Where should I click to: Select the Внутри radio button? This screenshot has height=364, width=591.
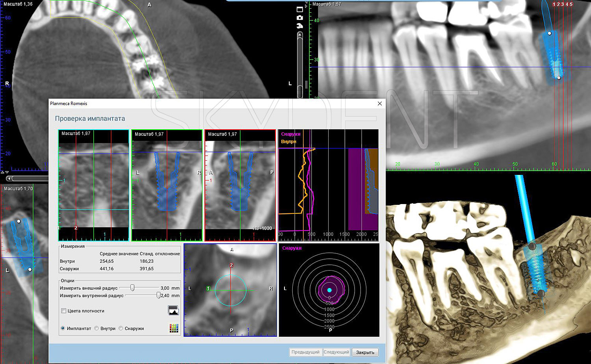(97, 328)
